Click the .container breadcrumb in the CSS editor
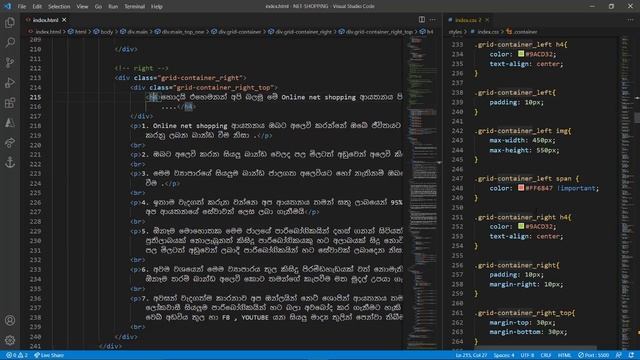This screenshot has height=360, width=640. point(522,31)
